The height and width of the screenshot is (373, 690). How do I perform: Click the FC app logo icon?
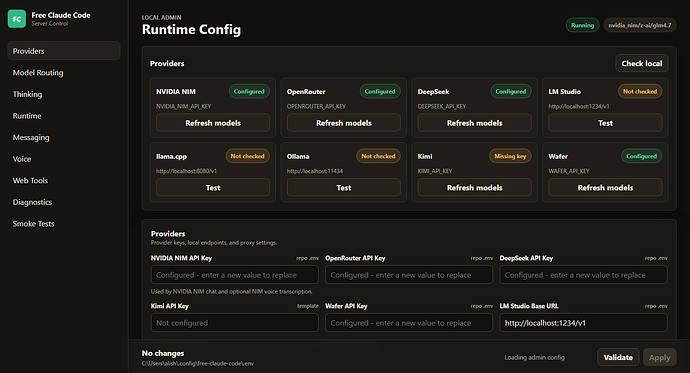pyautogui.click(x=17, y=19)
